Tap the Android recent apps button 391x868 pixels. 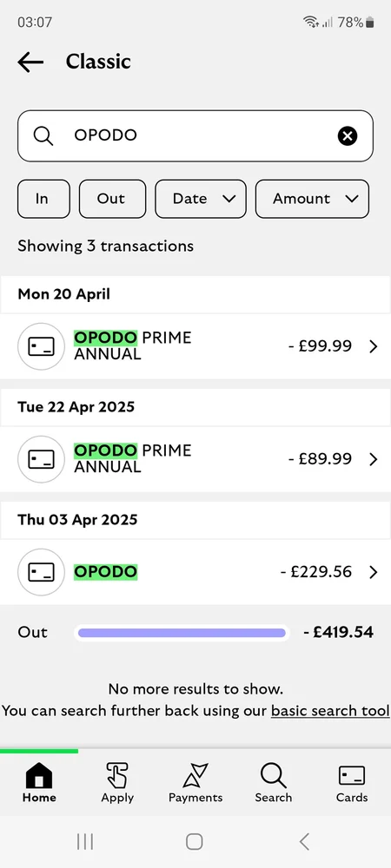point(85,842)
